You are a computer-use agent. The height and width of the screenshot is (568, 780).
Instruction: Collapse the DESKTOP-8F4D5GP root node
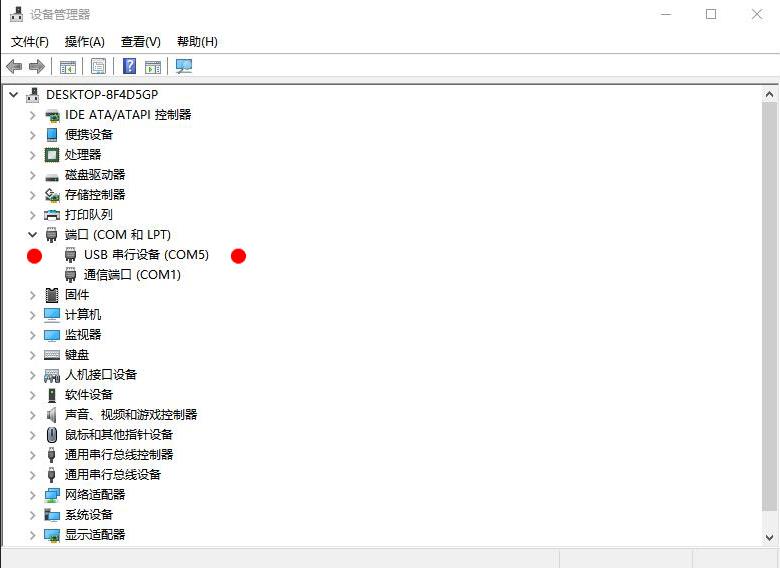tap(14, 95)
